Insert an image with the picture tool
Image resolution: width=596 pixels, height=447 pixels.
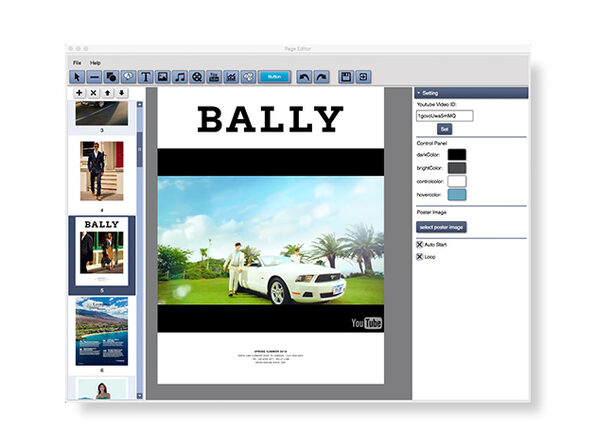click(163, 77)
